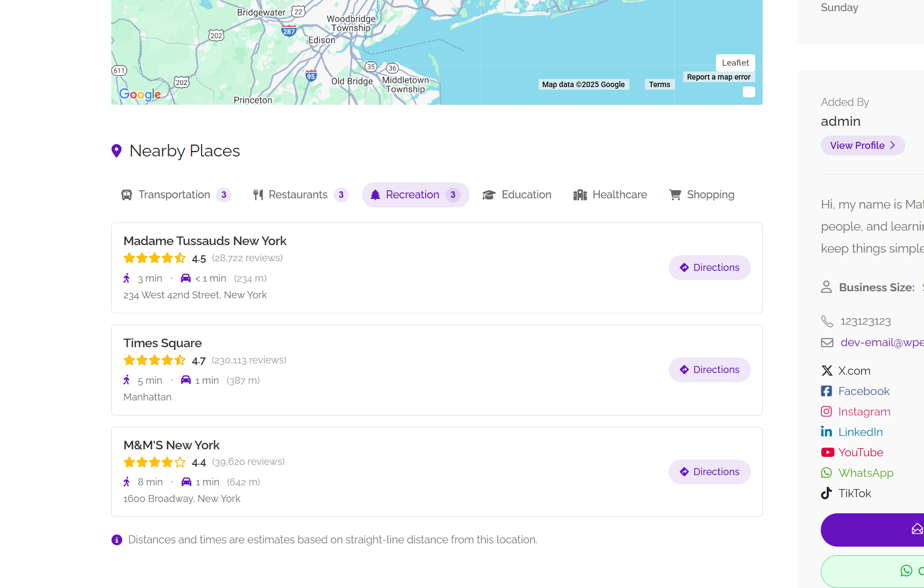This screenshot has width=924, height=588.
Task: Click the X.com social icon
Action: click(x=827, y=371)
